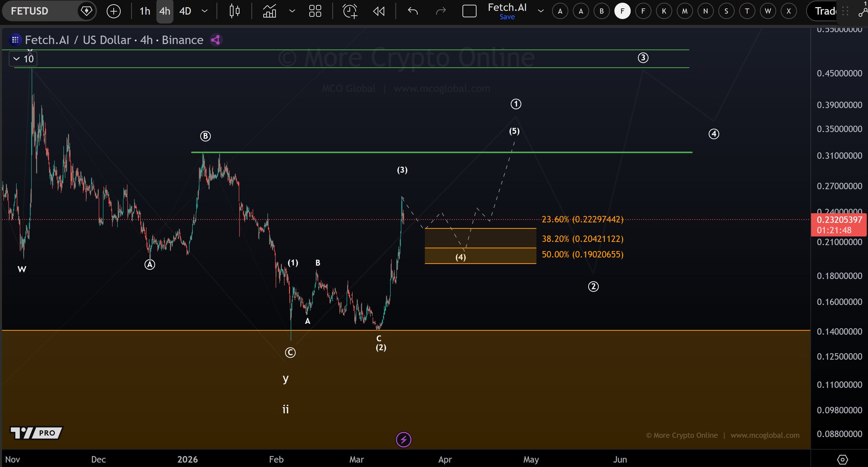Click the purple lightning bolt event marker
Viewport: 868px width, 467px height.
[403, 439]
